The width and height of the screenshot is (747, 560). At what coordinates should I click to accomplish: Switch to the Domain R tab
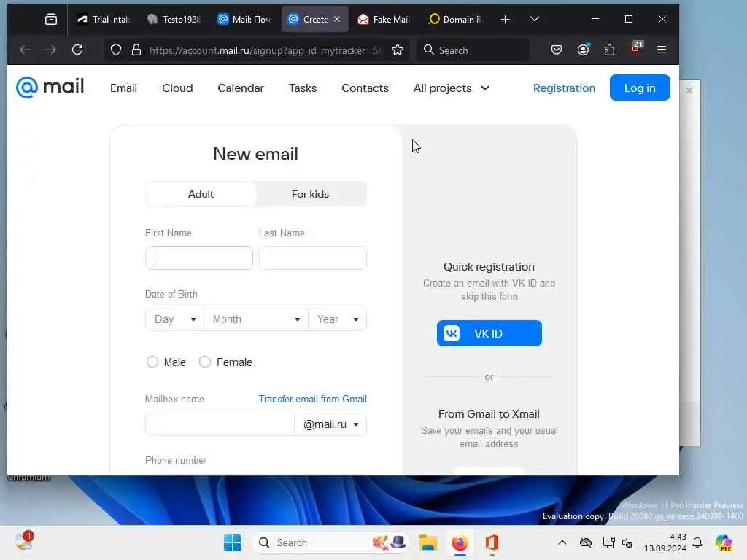click(x=455, y=19)
